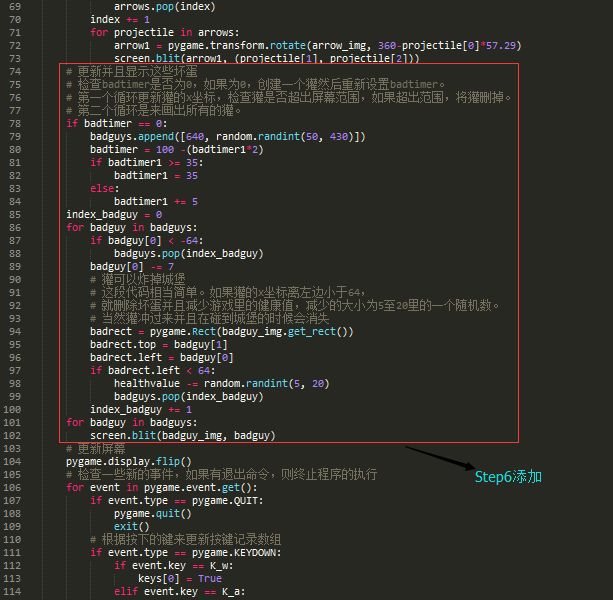Select the 'else:' keyword on line 83
Viewport: 613px width, 600px height.
(103, 188)
